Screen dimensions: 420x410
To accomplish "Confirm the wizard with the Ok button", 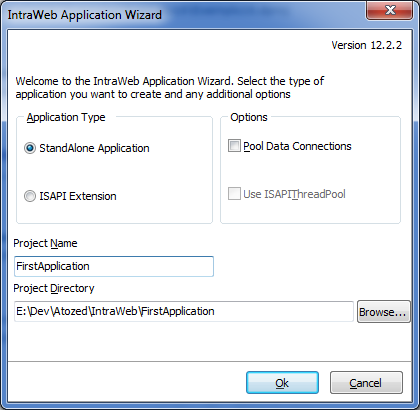I will tap(282, 383).
